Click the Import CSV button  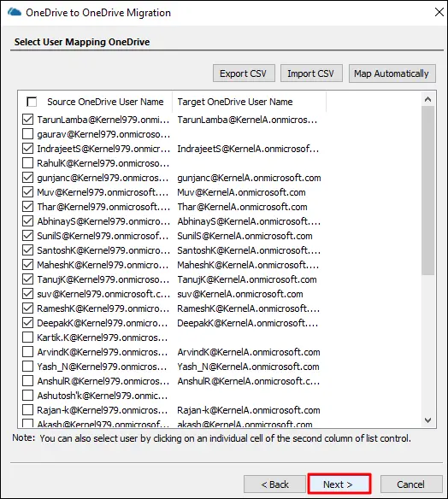click(x=311, y=73)
